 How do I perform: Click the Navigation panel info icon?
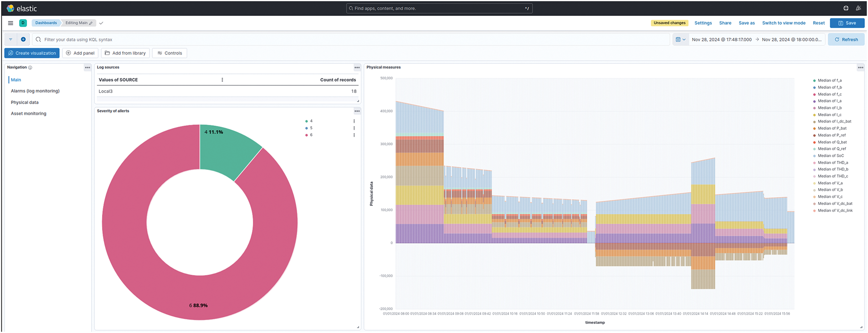point(31,67)
